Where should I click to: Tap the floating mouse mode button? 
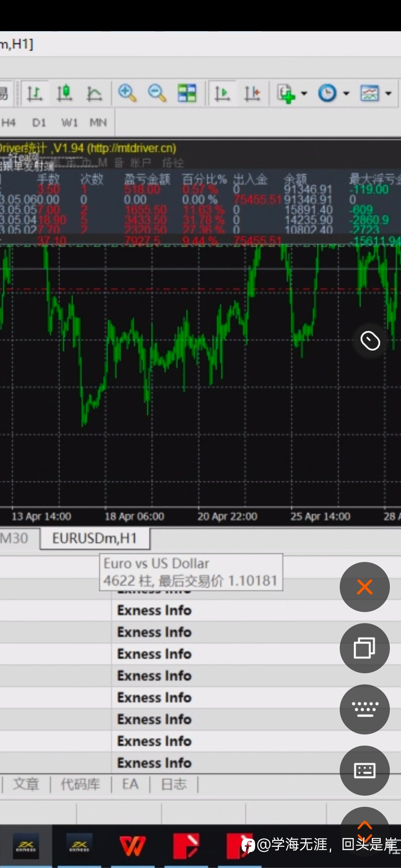(370, 341)
